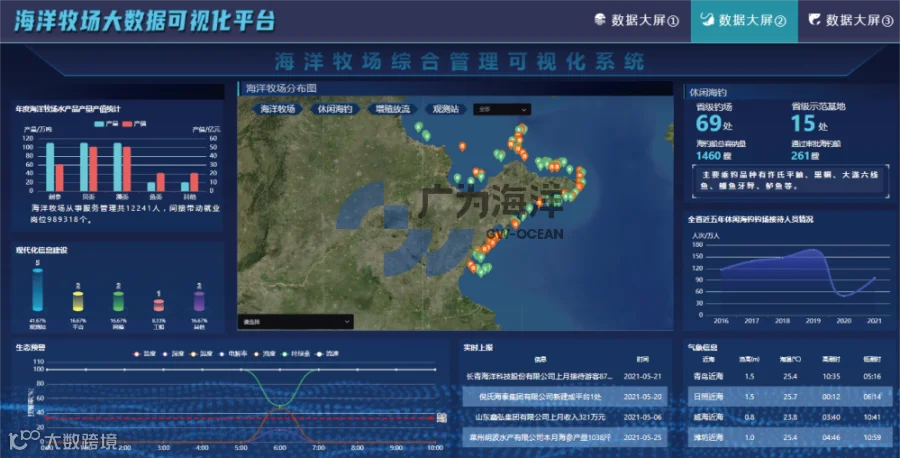Click the 15 处 省级示范基地 value
The width and height of the screenshot is (900, 458).
point(809,123)
